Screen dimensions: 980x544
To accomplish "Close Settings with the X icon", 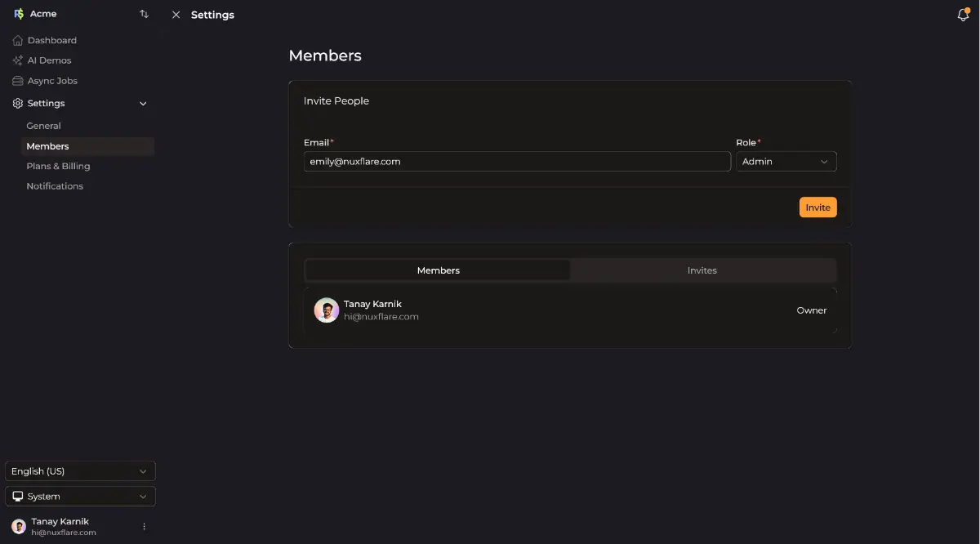I will coord(176,15).
